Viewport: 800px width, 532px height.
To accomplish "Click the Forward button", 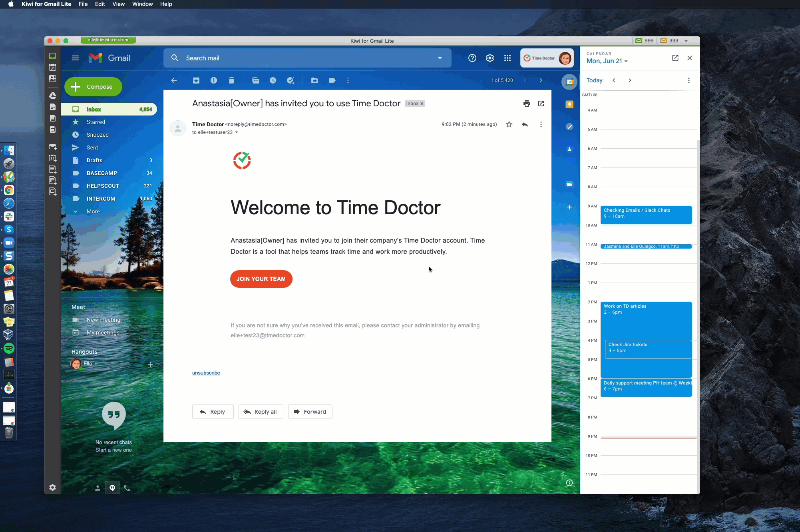I will (310, 412).
